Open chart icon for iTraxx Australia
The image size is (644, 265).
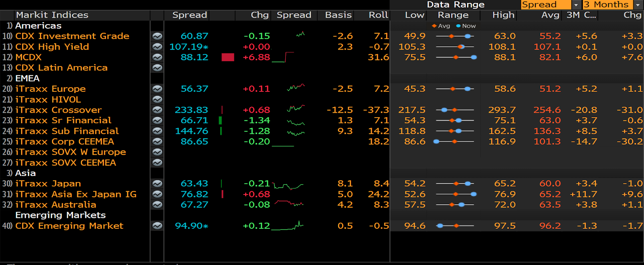[157, 205]
